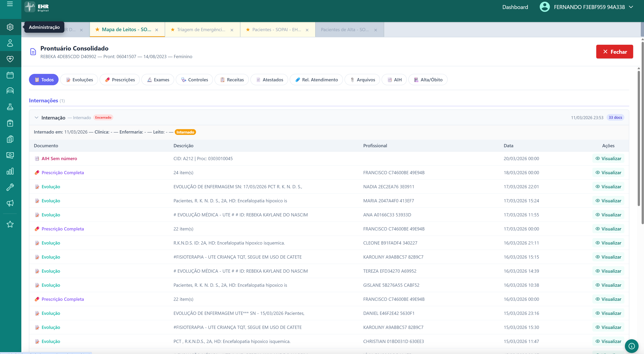Open the money/billing icon in sidebar

click(x=10, y=155)
